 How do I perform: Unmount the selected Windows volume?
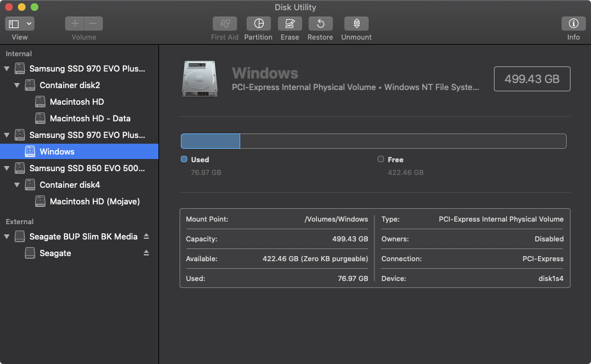[x=357, y=24]
